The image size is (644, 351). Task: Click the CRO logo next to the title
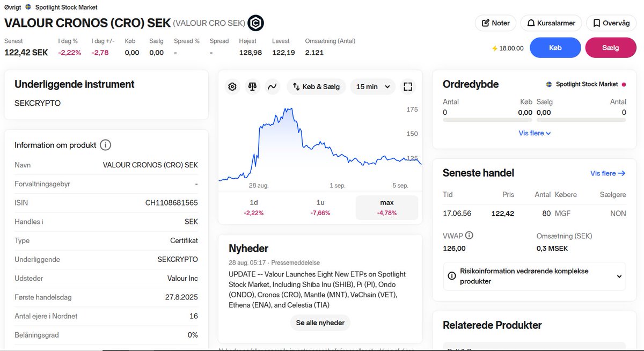(256, 23)
